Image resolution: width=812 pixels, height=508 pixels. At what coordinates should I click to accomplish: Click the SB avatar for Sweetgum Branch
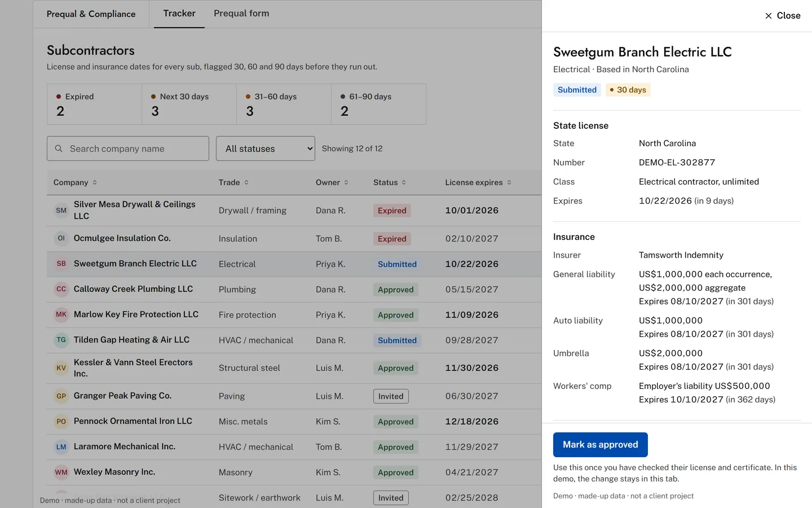61,264
